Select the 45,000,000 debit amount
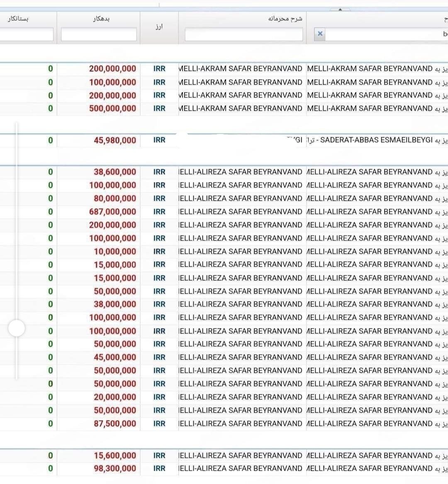Viewport: 448px width, 484px height. click(115, 358)
